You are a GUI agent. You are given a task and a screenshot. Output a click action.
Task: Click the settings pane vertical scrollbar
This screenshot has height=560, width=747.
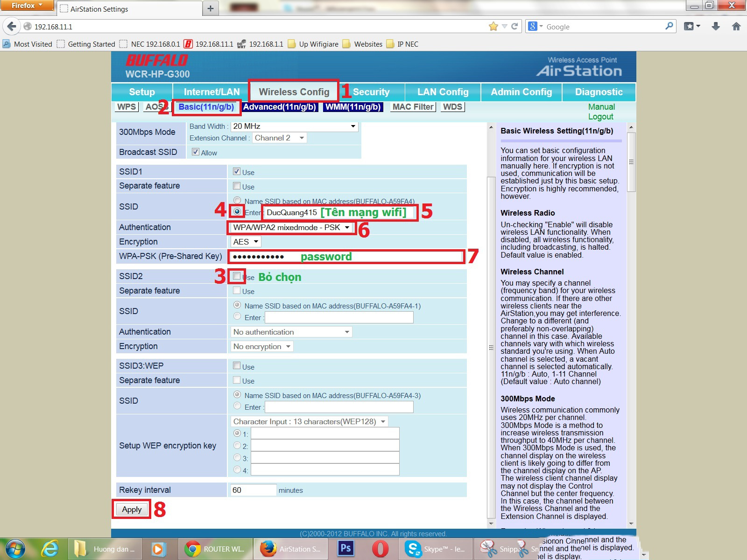491,347
